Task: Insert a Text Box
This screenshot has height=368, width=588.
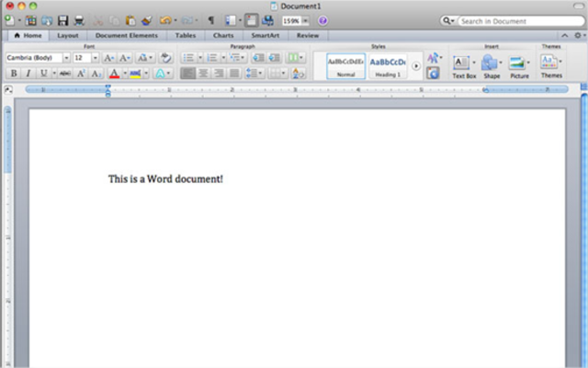Action: coord(464,67)
